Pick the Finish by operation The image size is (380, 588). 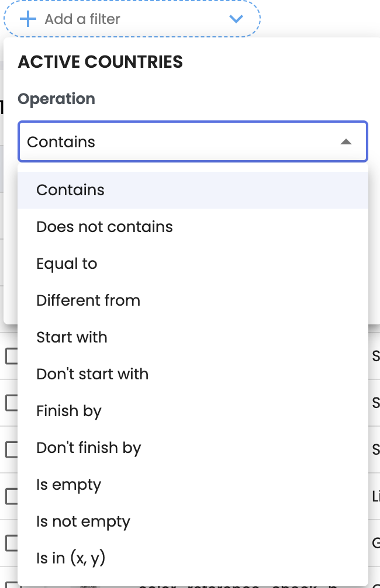[69, 411]
